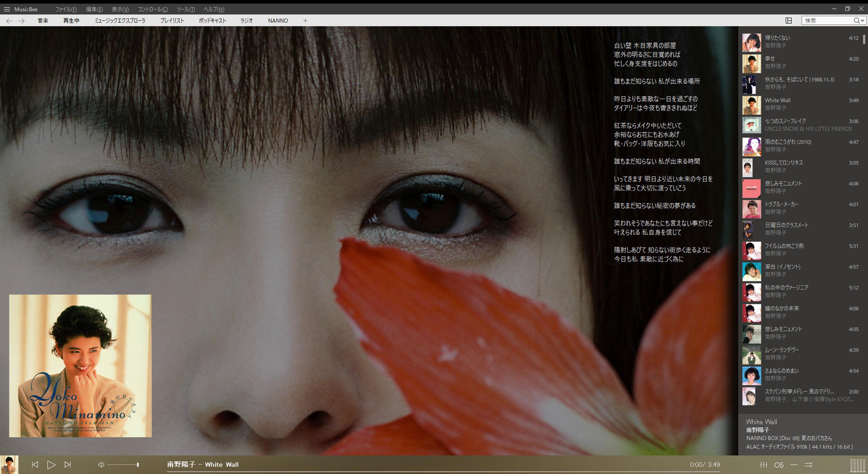
Task: Open the ミュージックエクスプローラ tab
Action: tap(120, 21)
